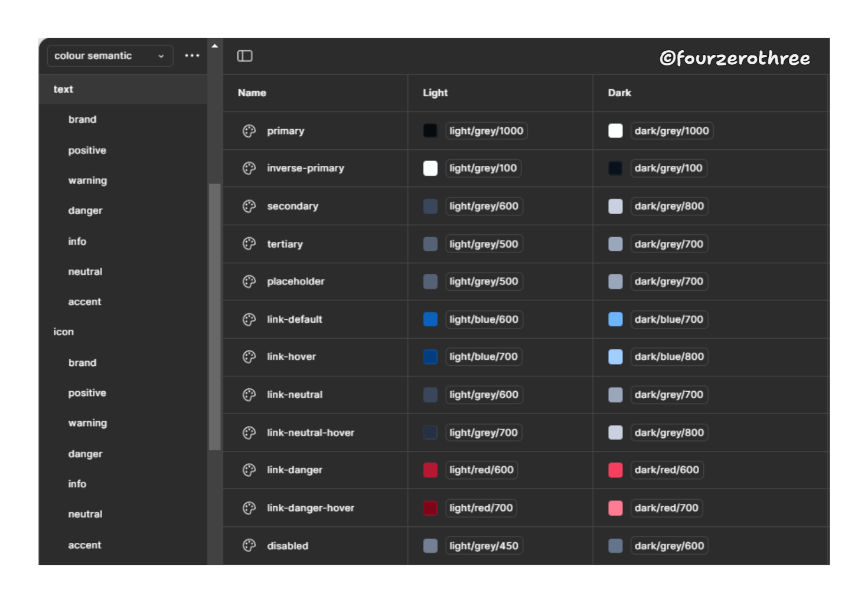
Task: Click the palette icon beside tertiary
Action: coord(249,244)
